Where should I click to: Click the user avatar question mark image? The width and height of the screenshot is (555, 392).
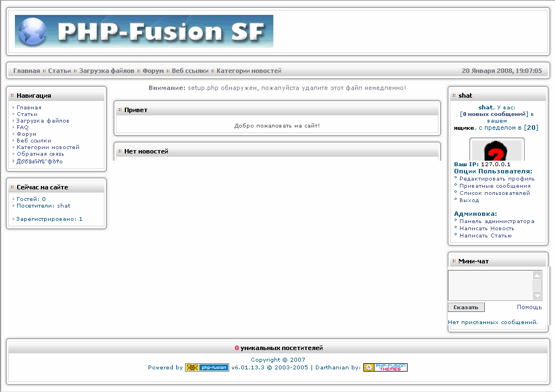coord(497,150)
